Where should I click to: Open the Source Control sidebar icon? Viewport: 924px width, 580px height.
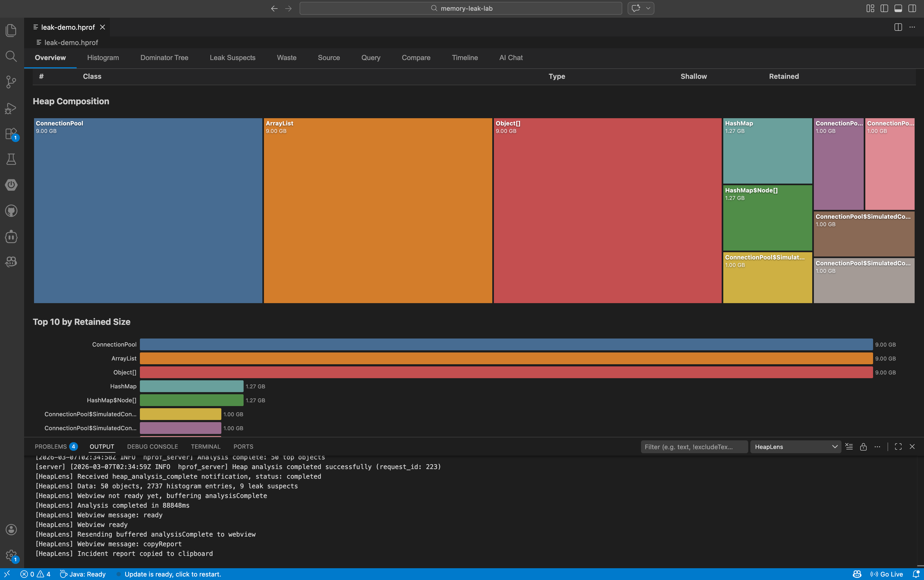[x=11, y=82]
